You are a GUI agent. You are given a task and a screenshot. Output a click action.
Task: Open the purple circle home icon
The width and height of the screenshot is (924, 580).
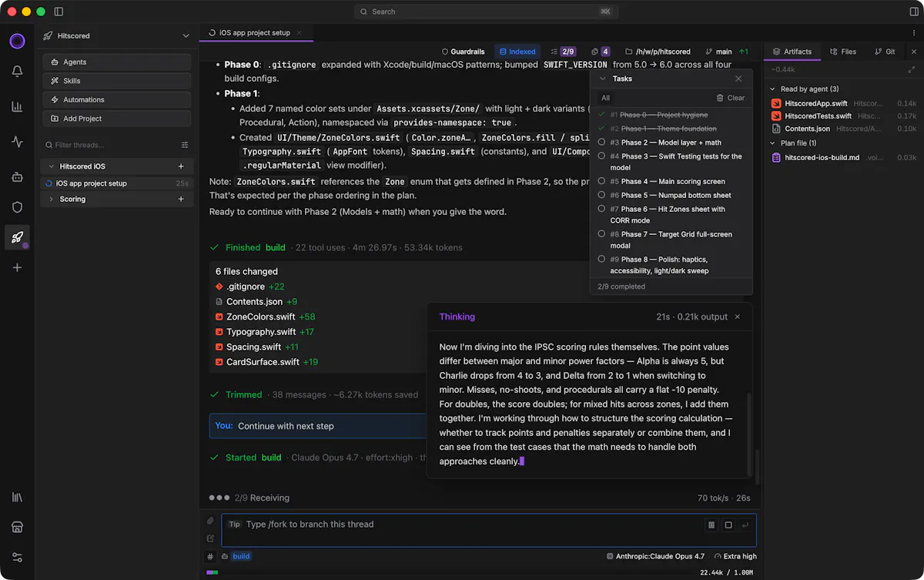point(17,42)
